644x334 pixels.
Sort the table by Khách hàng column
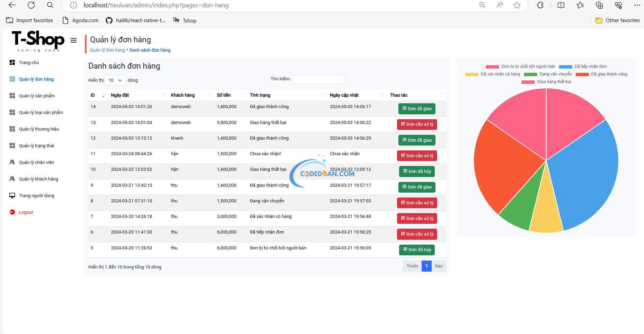point(191,95)
